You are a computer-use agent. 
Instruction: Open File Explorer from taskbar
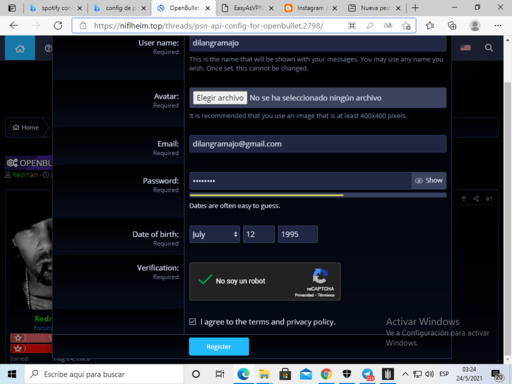click(x=264, y=374)
